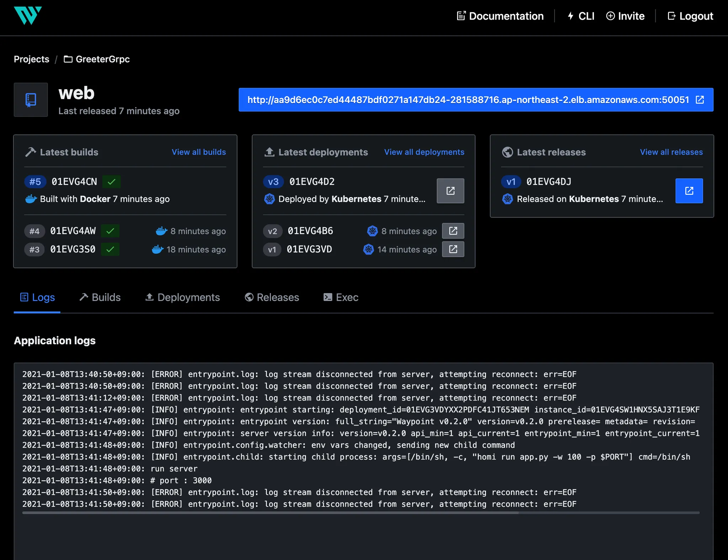Viewport: 728px width, 560px height.
Task: Click the success checkmark of build #5
Action: (x=111, y=182)
